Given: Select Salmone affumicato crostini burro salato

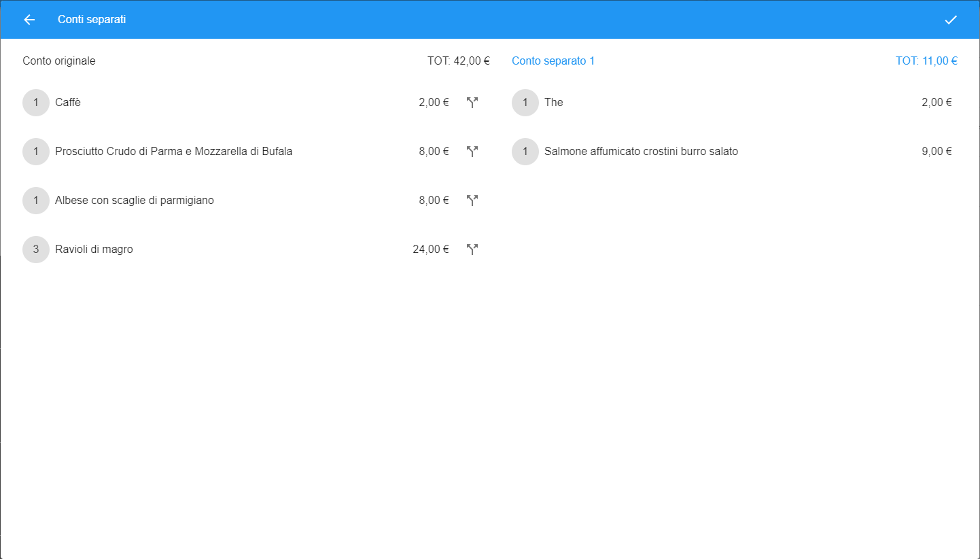Looking at the screenshot, I should point(735,152).
